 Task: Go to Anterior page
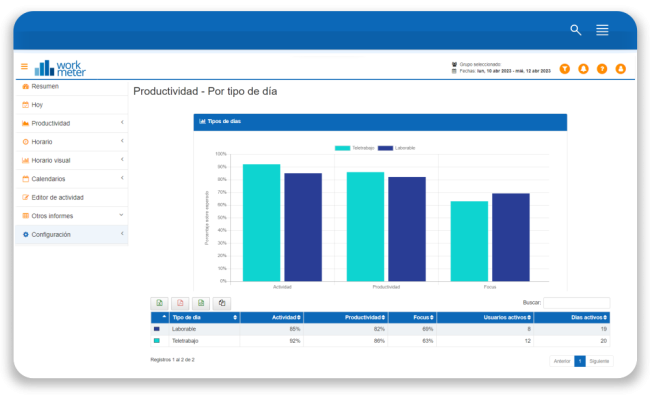point(562,361)
